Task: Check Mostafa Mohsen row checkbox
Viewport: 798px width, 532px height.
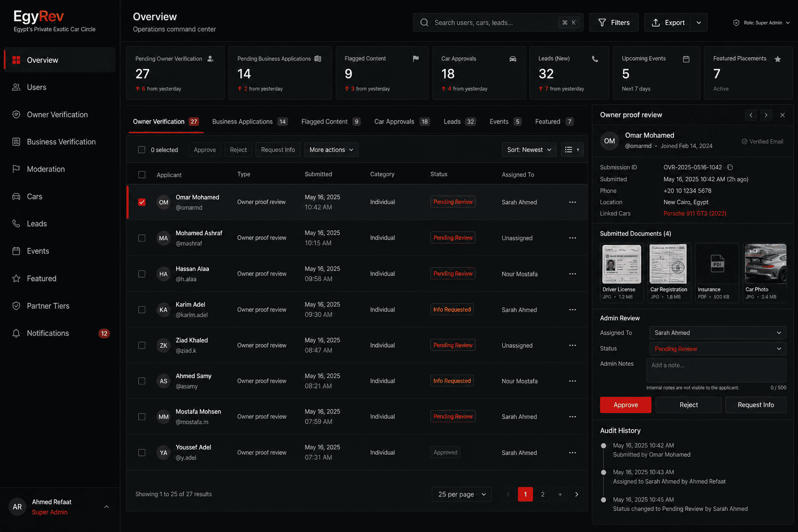Action: 142,417
